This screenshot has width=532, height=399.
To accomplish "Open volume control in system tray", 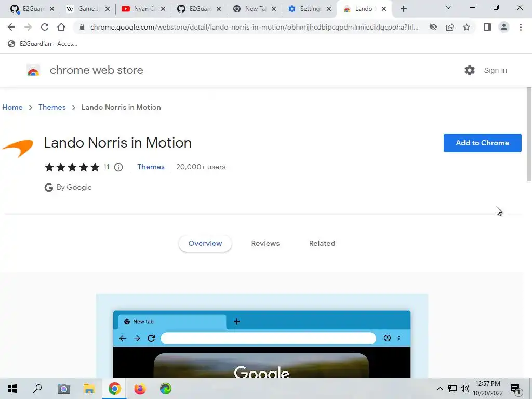I will pyautogui.click(x=465, y=389).
